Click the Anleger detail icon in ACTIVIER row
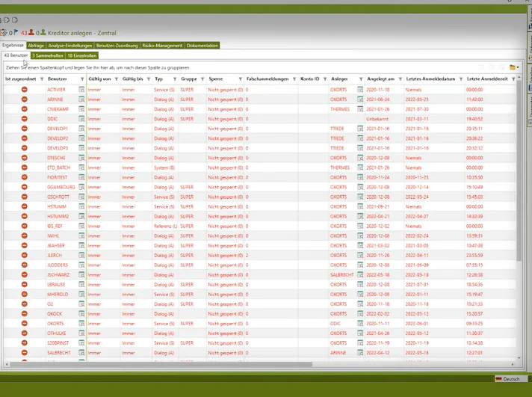 (x=360, y=90)
